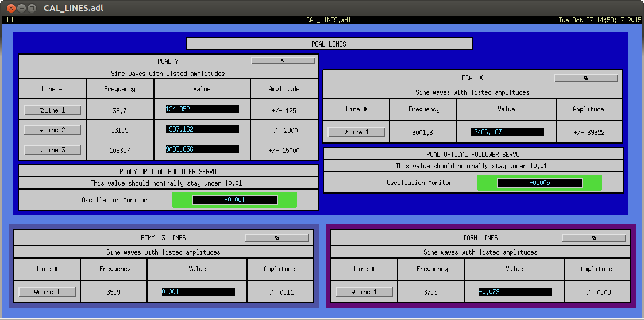The image size is (644, 320).
Task: Open related display button in DARM LINES header
Action: [594, 238]
